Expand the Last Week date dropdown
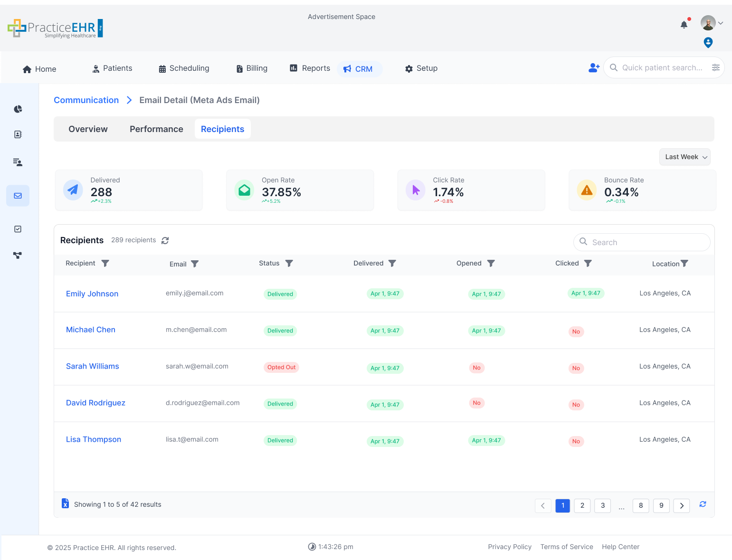Screen dimensions: 732x560 pyautogui.click(x=684, y=157)
